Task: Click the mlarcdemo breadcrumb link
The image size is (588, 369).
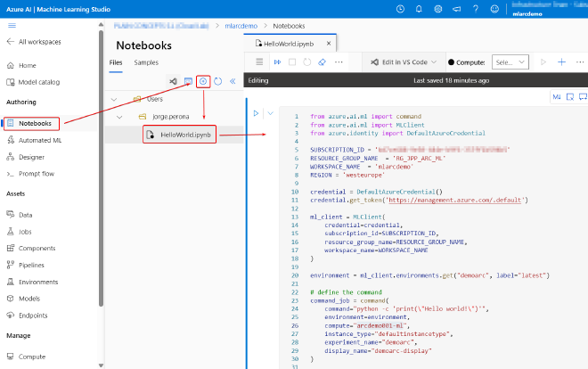Action: pyautogui.click(x=241, y=26)
